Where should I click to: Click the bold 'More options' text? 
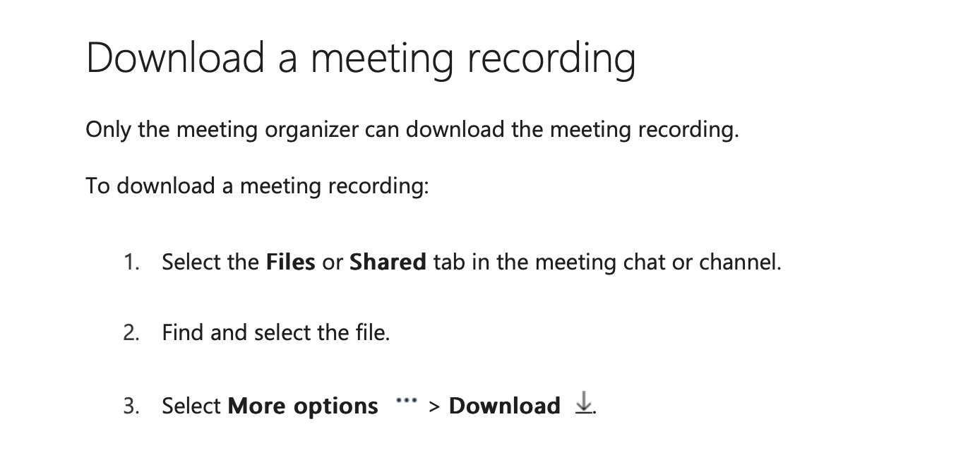303,406
